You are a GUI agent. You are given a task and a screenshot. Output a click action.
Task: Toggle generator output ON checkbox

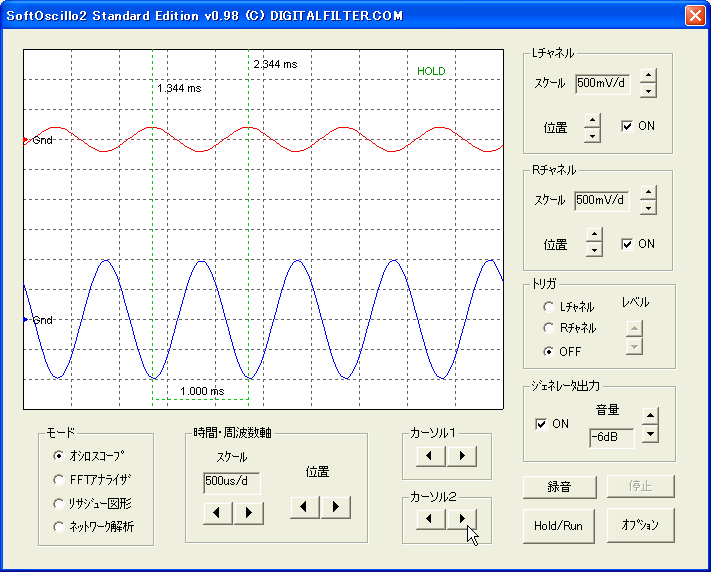click(x=541, y=424)
